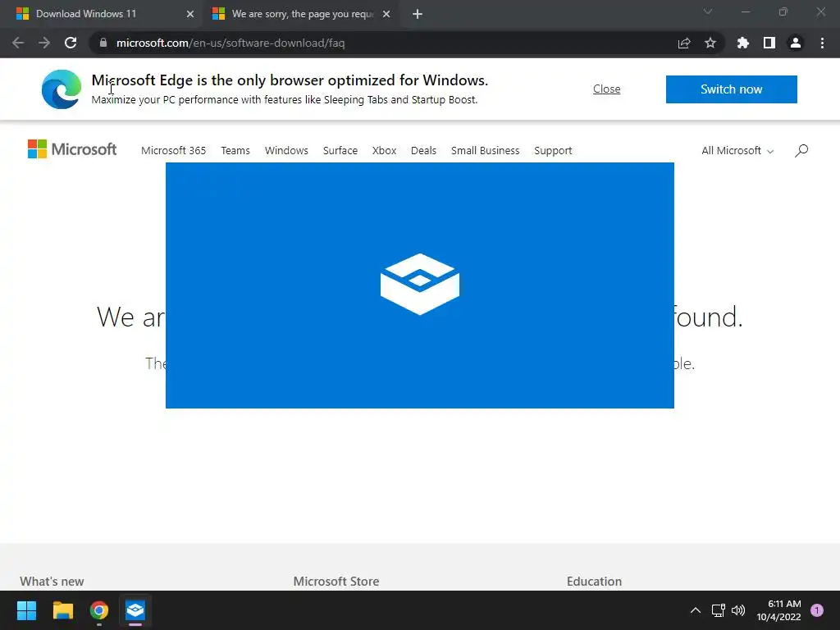The height and width of the screenshot is (630, 840).
Task: Reload the current page
Action: [x=71, y=43]
